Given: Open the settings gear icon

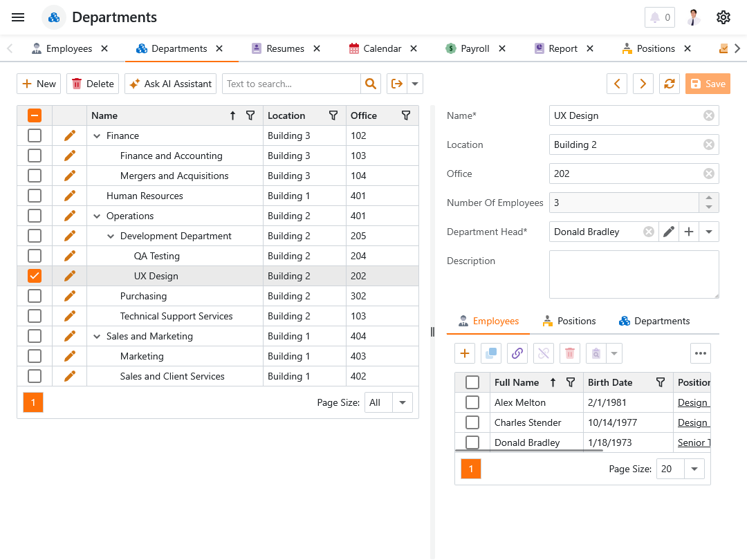Looking at the screenshot, I should pyautogui.click(x=723, y=17).
